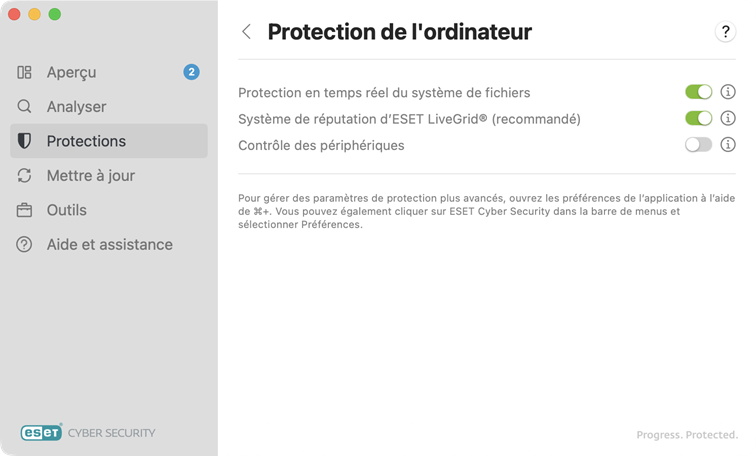756x456 pixels.
Task: Click the Aide et assistance question icon
Action: [25, 245]
